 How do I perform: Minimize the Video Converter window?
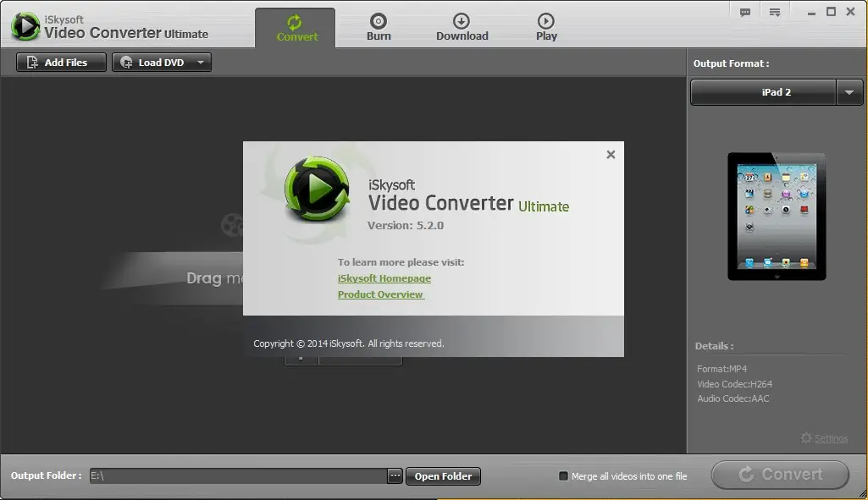point(811,12)
